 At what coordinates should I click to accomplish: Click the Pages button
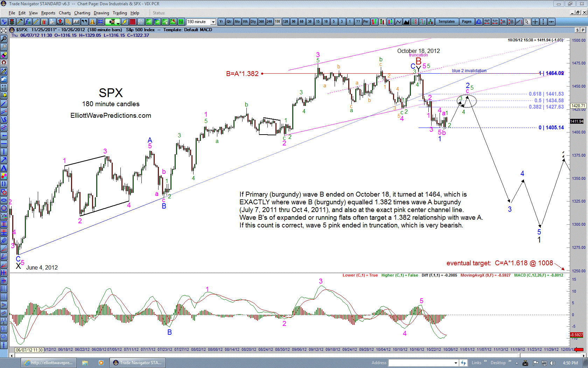[467, 22]
